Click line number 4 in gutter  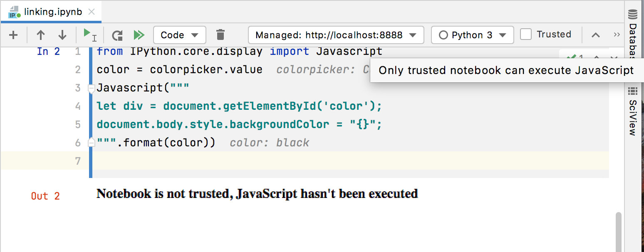click(x=78, y=106)
